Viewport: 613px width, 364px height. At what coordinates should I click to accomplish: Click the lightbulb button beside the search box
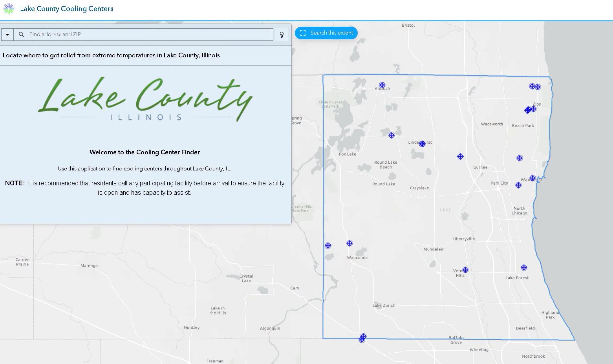pos(282,35)
